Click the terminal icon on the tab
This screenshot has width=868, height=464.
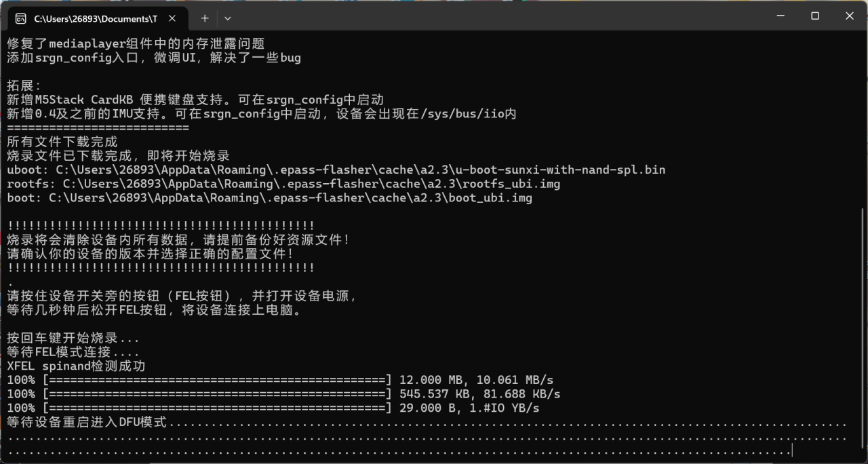pyautogui.click(x=21, y=18)
